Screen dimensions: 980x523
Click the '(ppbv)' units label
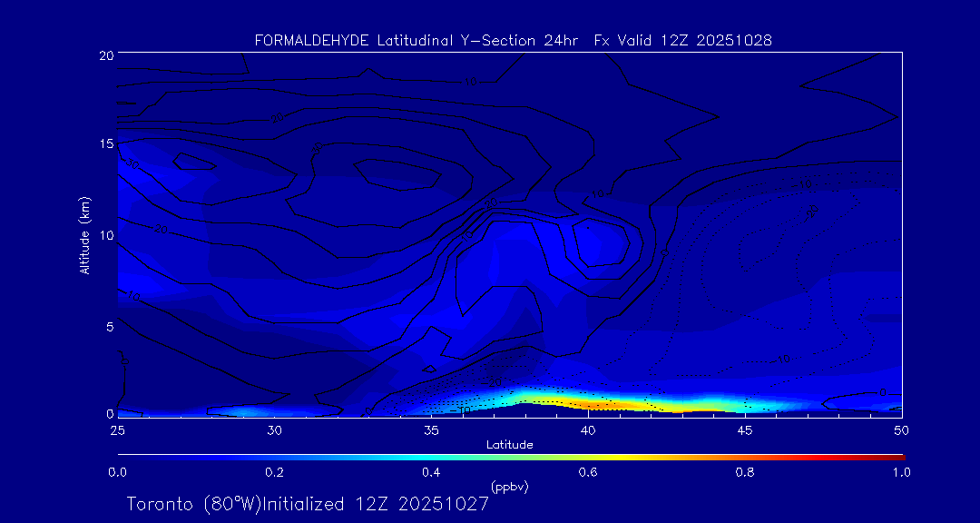coord(509,487)
